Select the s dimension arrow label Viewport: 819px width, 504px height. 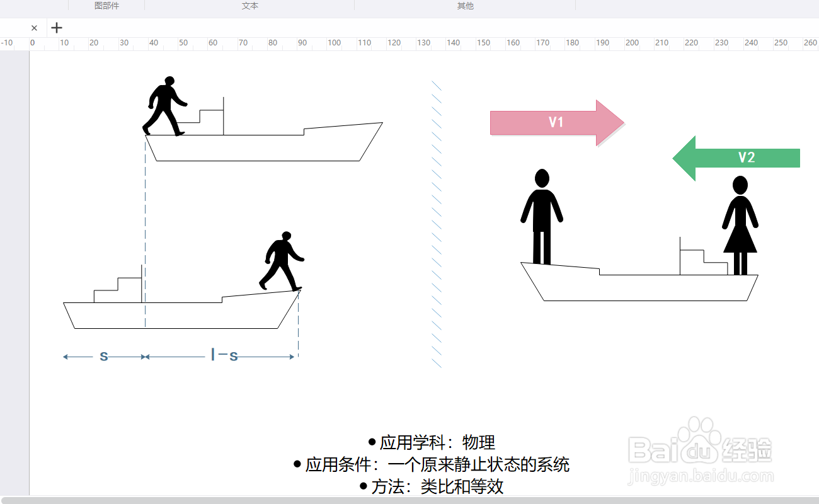coord(103,356)
